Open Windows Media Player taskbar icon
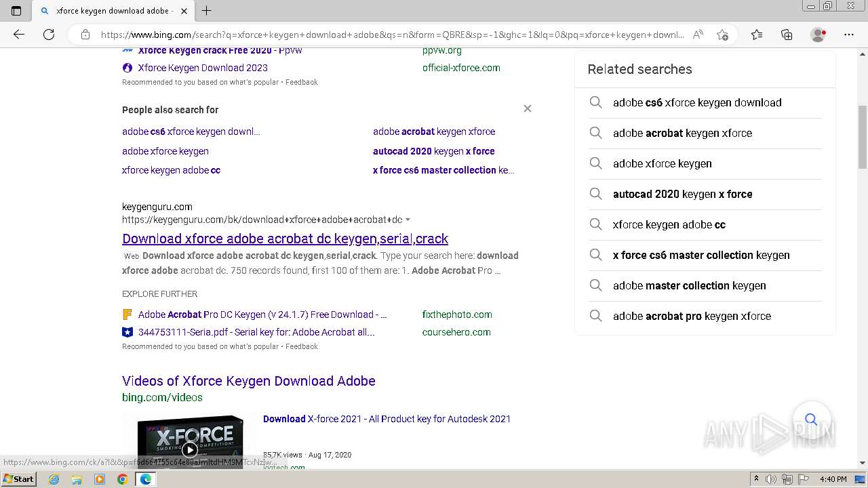This screenshot has height=488, width=868. 100,479
